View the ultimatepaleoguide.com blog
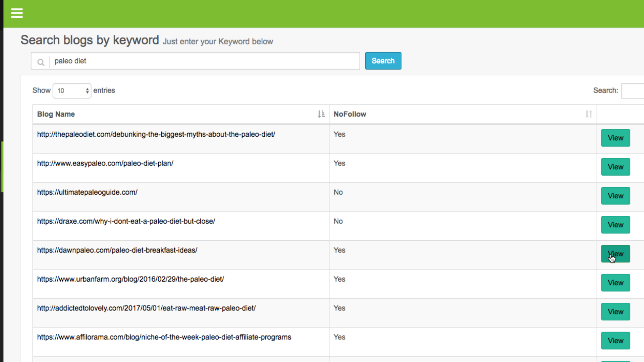This screenshot has height=362, width=644. [x=615, y=196]
